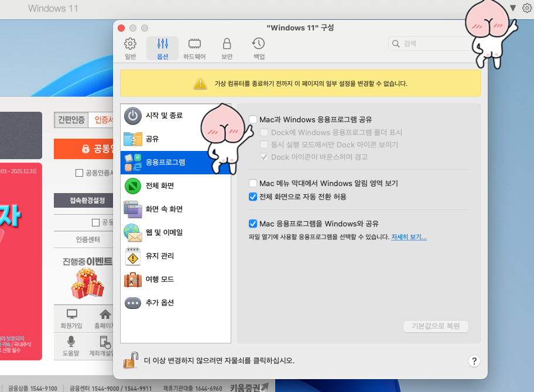This screenshot has width=534, height=392.
Task: Open the 일반 (General) settings tab
Action: point(131,49)
